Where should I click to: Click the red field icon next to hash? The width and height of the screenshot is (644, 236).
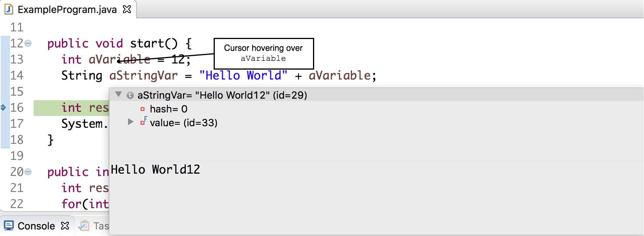[143, 109]
